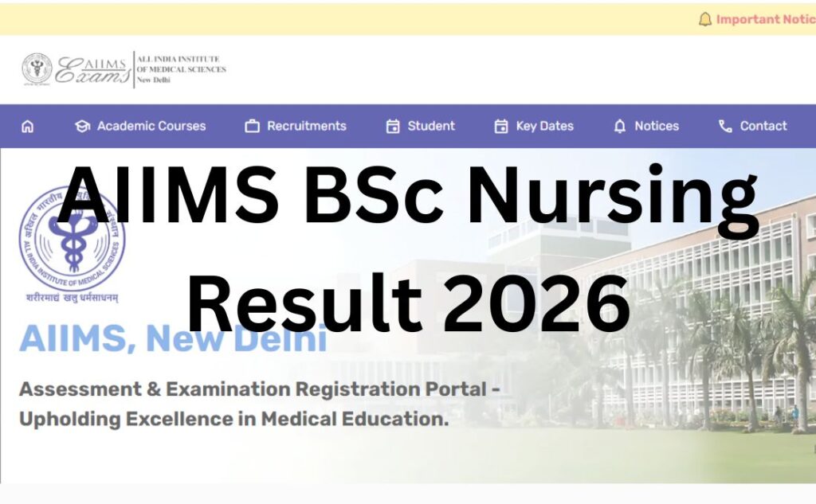
Task: Open the Important Notice link
Action: pyautogui.click(x=766, y=19)
